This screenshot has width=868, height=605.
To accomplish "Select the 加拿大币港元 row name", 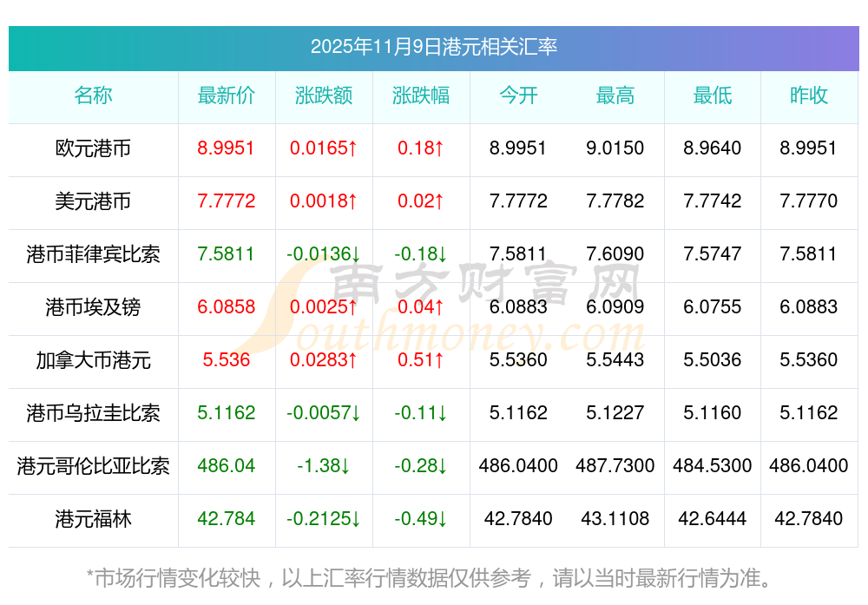I will click(93, 360).
